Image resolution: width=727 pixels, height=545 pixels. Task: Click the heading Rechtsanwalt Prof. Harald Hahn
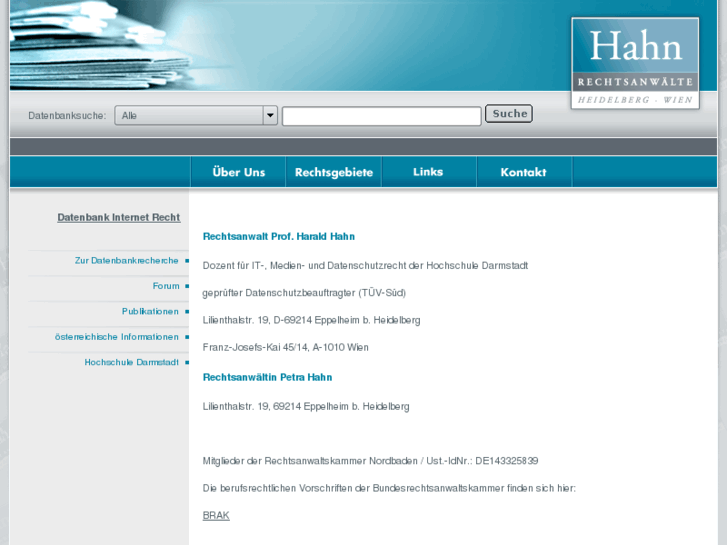click(x=279, y=237)
